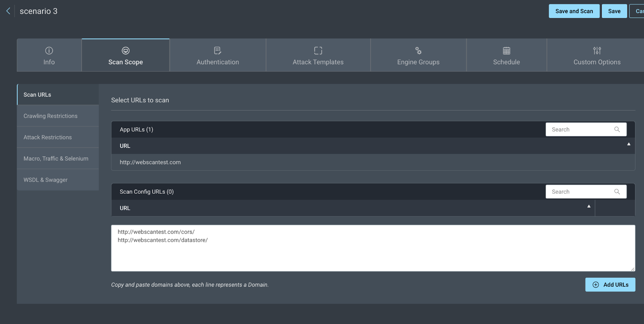Click the Engine Groups gears icon
This screenshot has width=644, height=324.
click(418, 51)
